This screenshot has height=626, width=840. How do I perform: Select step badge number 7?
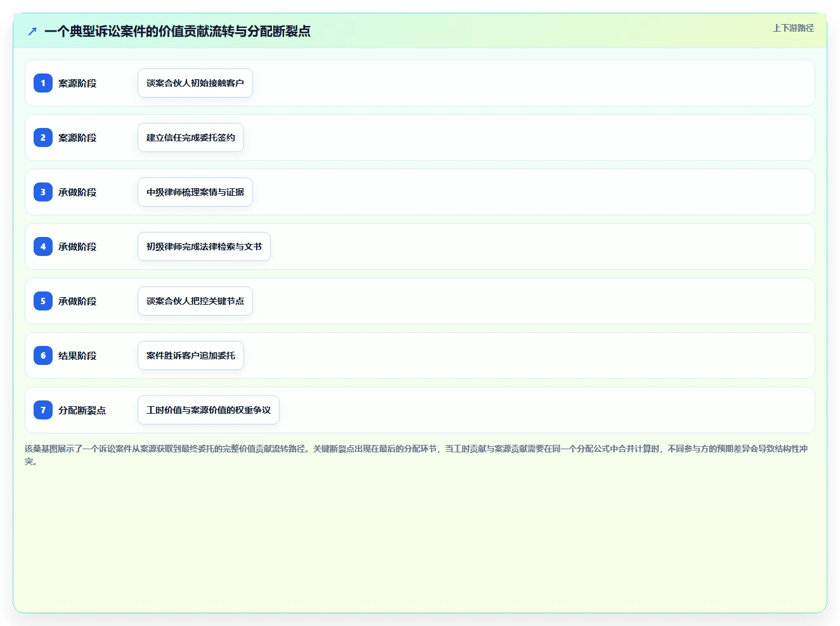pos(43,410)
